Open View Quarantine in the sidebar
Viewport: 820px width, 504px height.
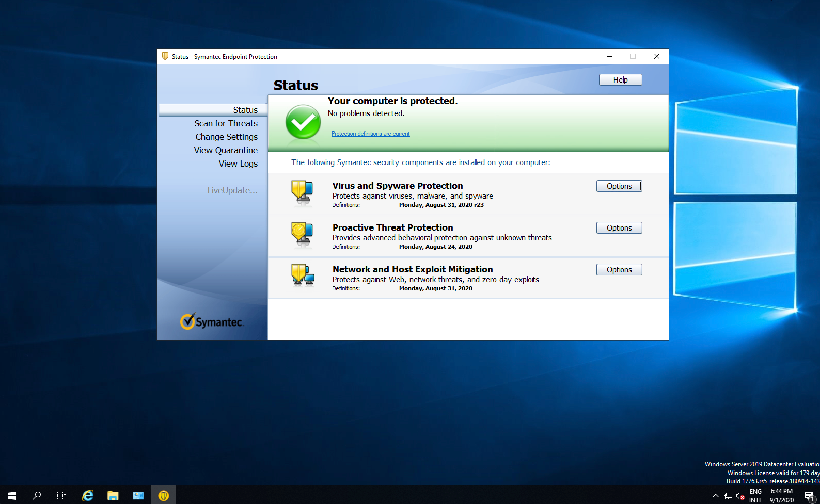click(x=226, y=150)
